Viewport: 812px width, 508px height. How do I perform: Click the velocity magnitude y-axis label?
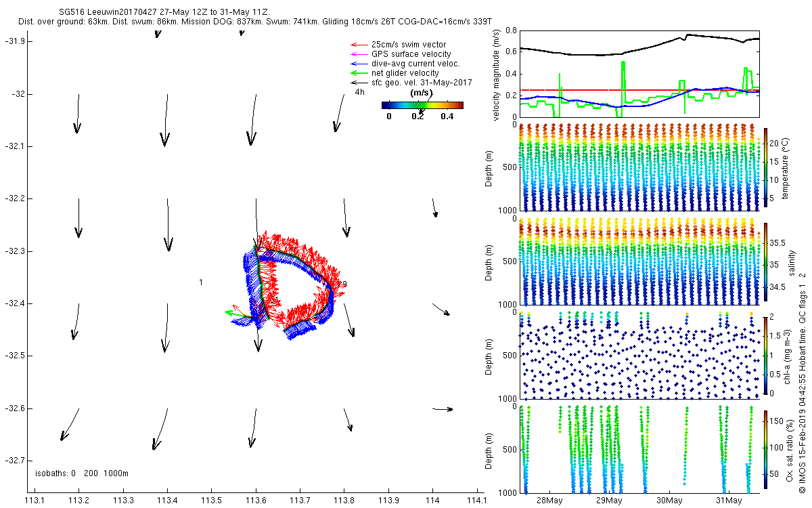pyautogui.click(x=496, y=75)
